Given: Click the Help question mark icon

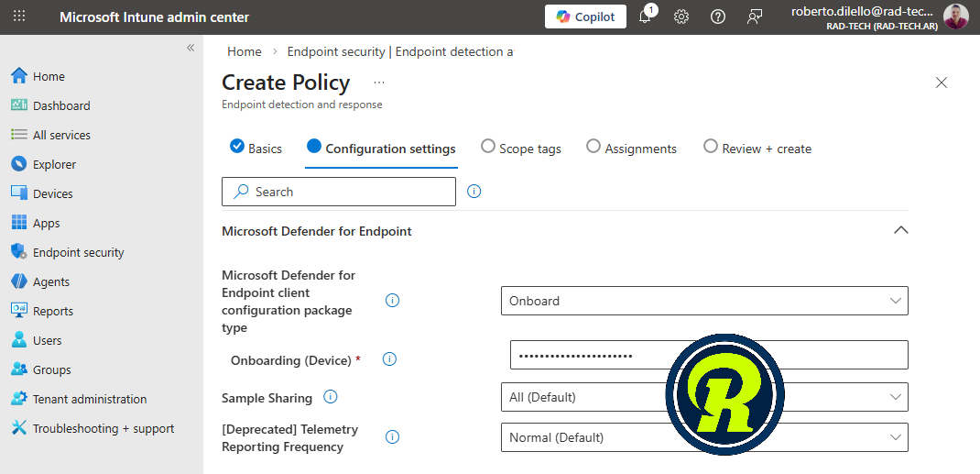Looking at the screenshot, I should pyautogui.click(x=718, y=17).
